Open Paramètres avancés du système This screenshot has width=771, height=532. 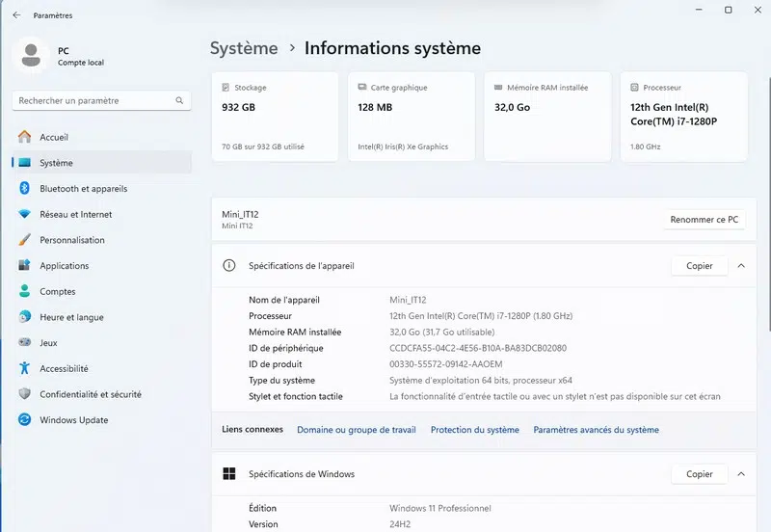(x=596, y=430)
